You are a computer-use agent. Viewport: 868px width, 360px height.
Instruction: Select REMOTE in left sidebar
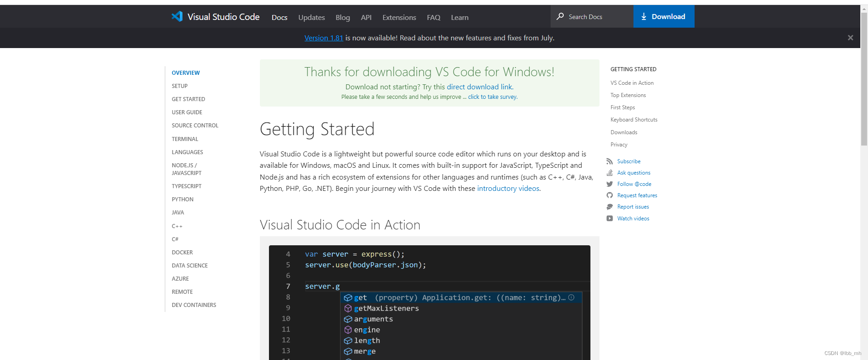coord(182,292)
